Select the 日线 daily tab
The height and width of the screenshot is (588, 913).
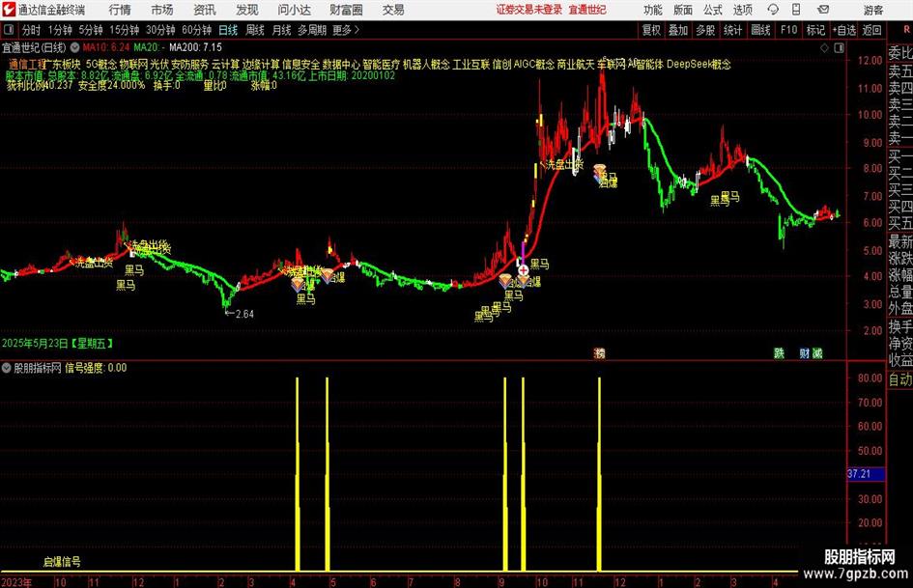228,30
